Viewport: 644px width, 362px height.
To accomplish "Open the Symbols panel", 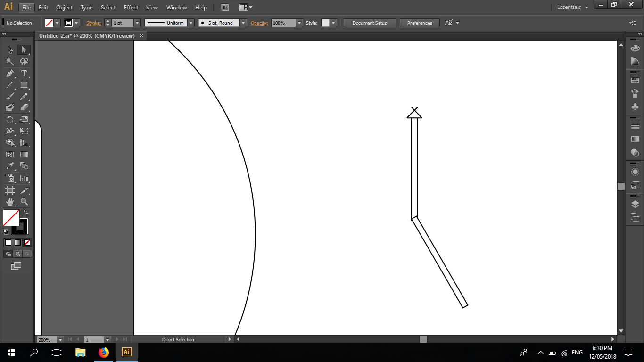I will click(635, 107).
